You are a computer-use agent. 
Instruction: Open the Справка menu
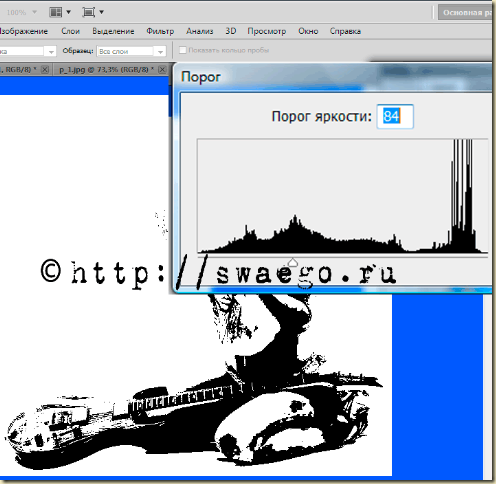pyautogui.click(x=345, y=31)
